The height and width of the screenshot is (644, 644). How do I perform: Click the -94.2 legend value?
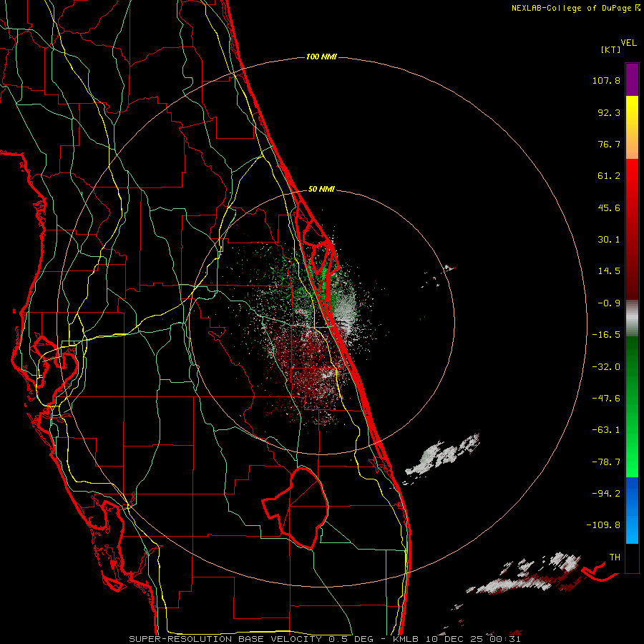pyautogui.click(x=606, y=493)
